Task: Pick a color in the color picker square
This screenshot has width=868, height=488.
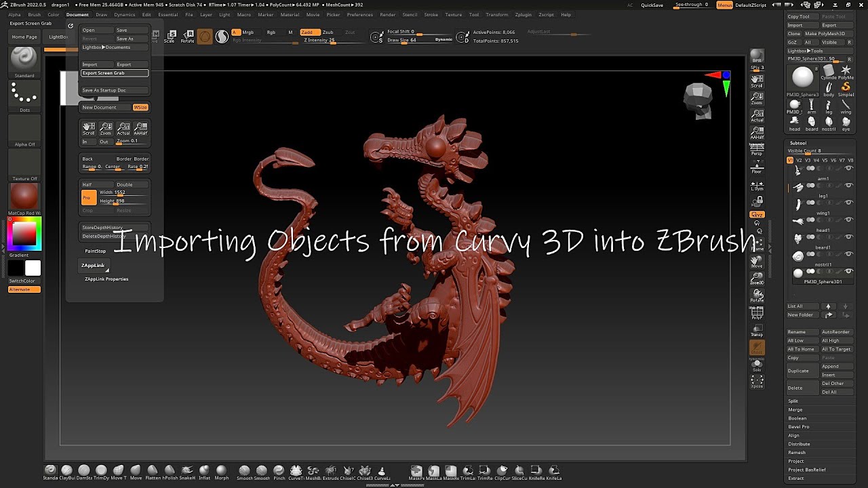Action: click(x=24, y=234)
